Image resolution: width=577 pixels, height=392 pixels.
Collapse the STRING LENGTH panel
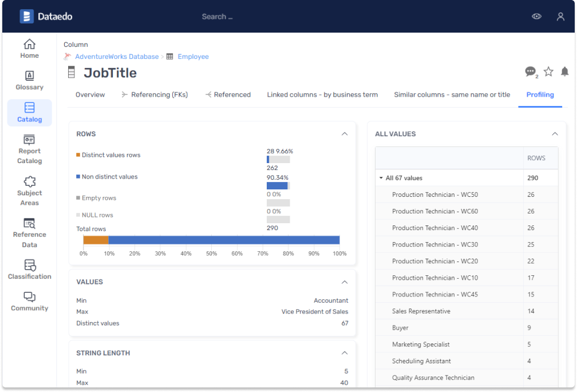point(345,353)
